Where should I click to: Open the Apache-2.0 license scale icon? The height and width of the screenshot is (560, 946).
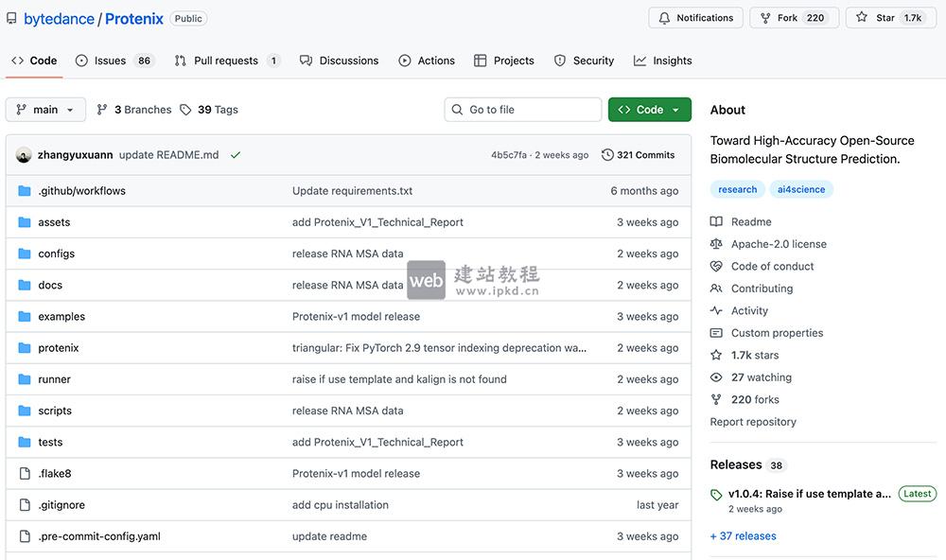716,243
